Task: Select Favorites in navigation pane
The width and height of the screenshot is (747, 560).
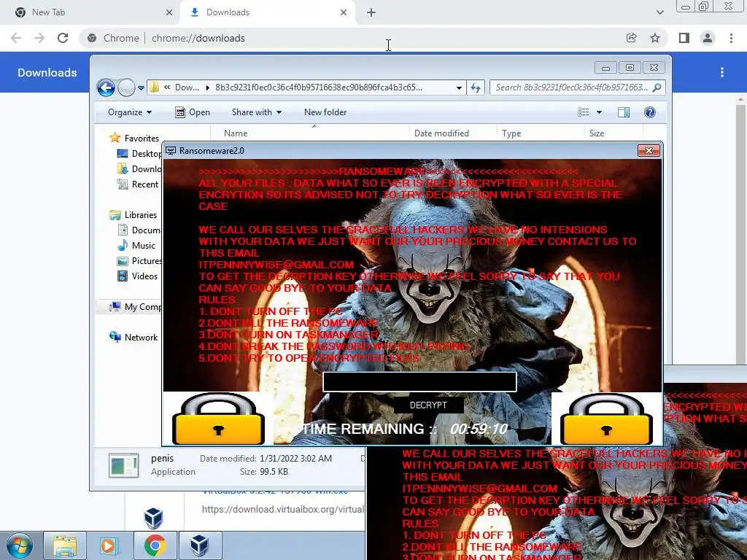Action: pos(135,138)
